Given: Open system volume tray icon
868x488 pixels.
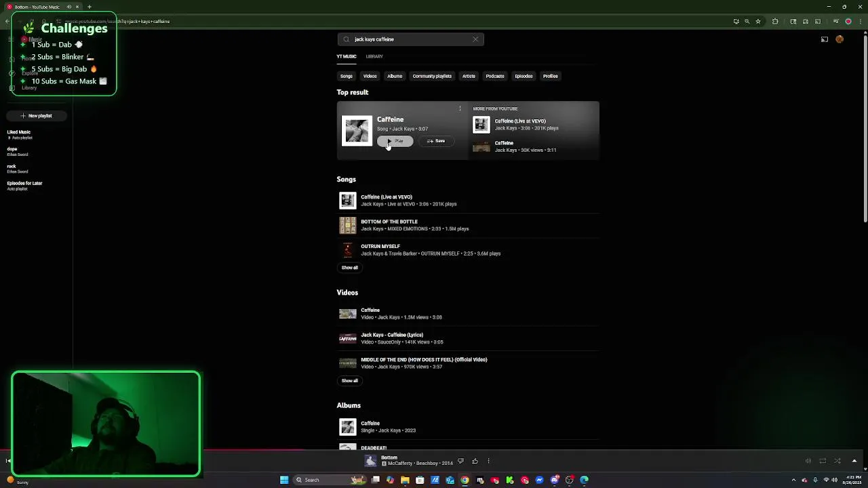Looking at the screenshot, I should point(836,480).
